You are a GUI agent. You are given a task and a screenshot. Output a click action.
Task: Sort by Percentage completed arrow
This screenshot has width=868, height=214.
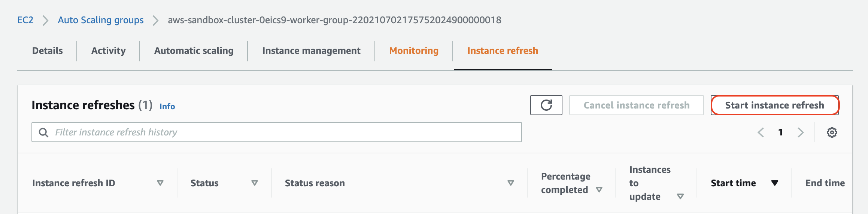[599, 190]
